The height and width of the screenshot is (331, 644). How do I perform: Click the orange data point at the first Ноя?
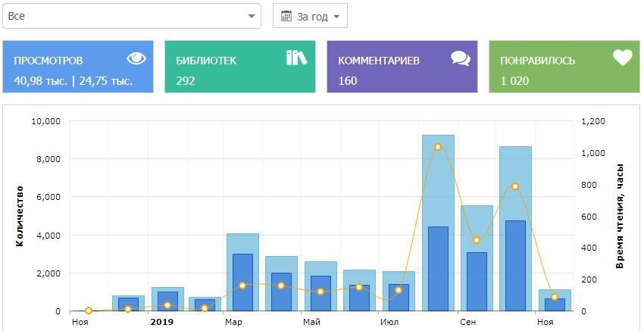click(89, 311)
